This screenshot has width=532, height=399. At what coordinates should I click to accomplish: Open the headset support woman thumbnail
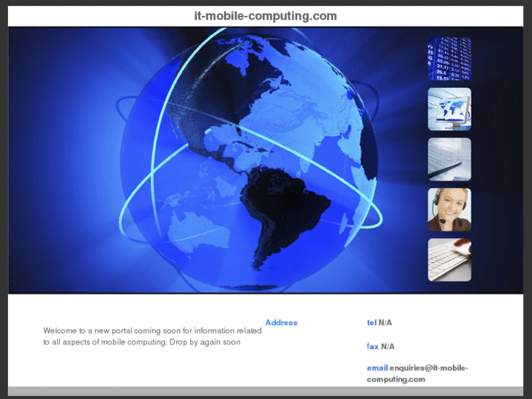449,209
